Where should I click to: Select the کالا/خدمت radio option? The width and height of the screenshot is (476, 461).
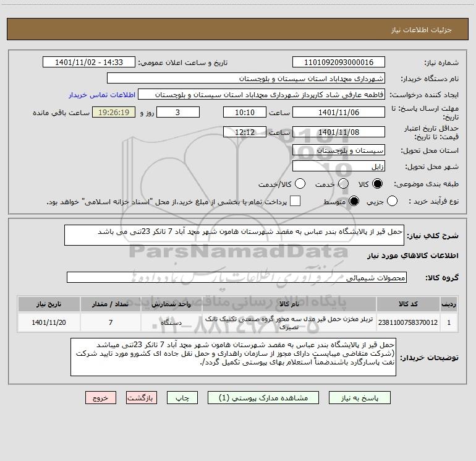tap(300, 184)
